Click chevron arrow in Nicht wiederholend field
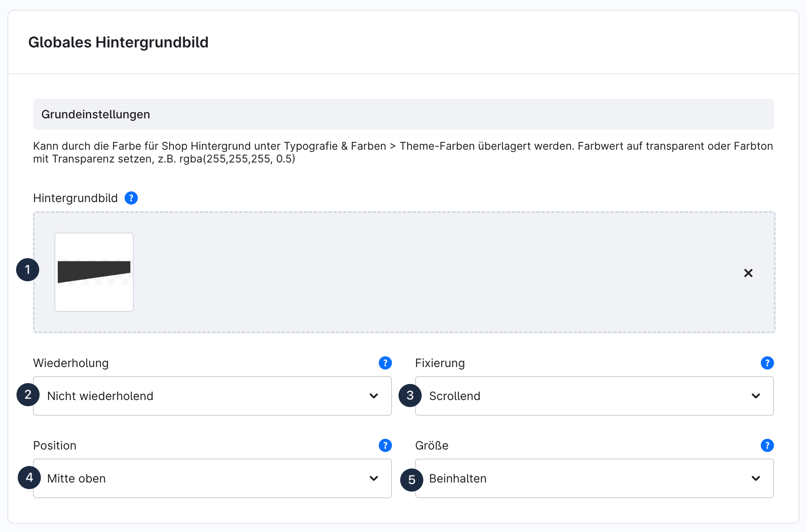The image size is (807, 532). pyautogui.click(x=374, y=396)
